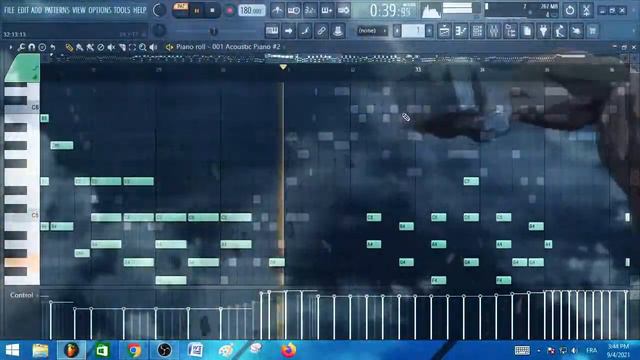Viewport: 640px width, 360px height.
Task: Select the pencil draw tool
Action: 69,47
